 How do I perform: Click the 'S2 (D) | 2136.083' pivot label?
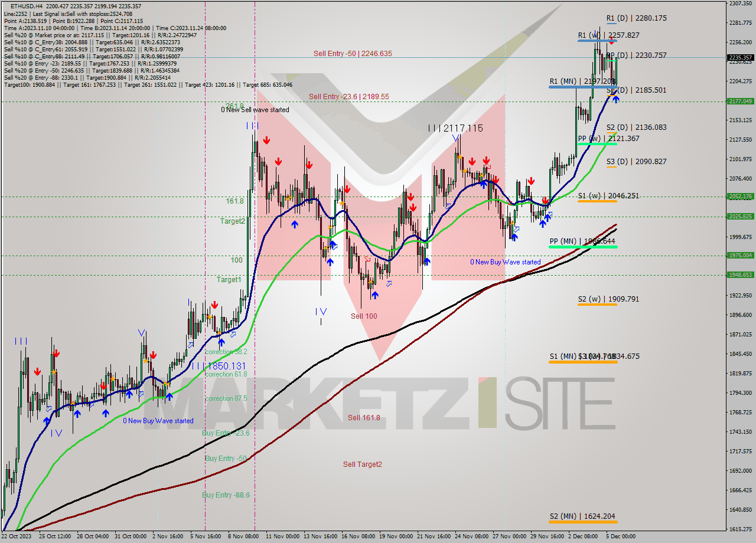point(637,127)
